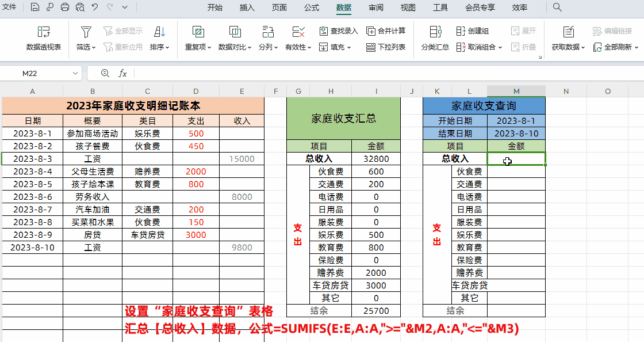The width and height of the screenshot is (644, 342).
Task: Click 创建组 create group button
Action: 472,31
